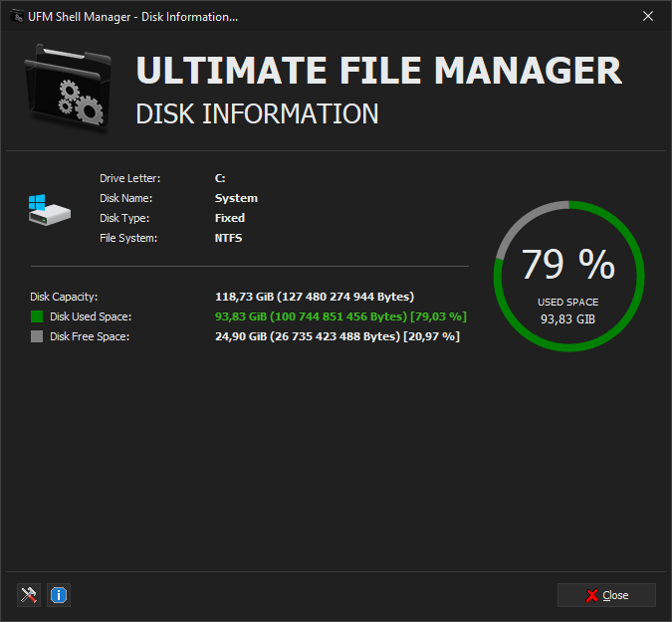Click the gray Disk Free Space swatch

[37, 336]
